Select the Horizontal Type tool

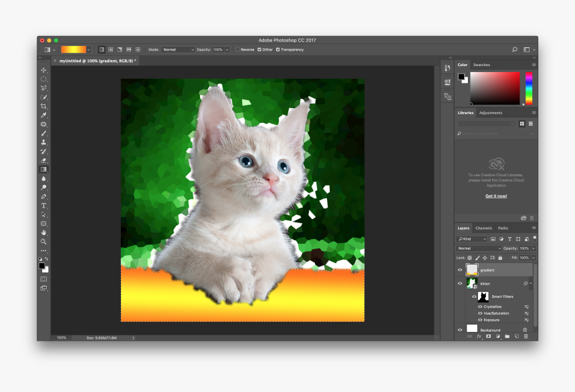(43, 206)
